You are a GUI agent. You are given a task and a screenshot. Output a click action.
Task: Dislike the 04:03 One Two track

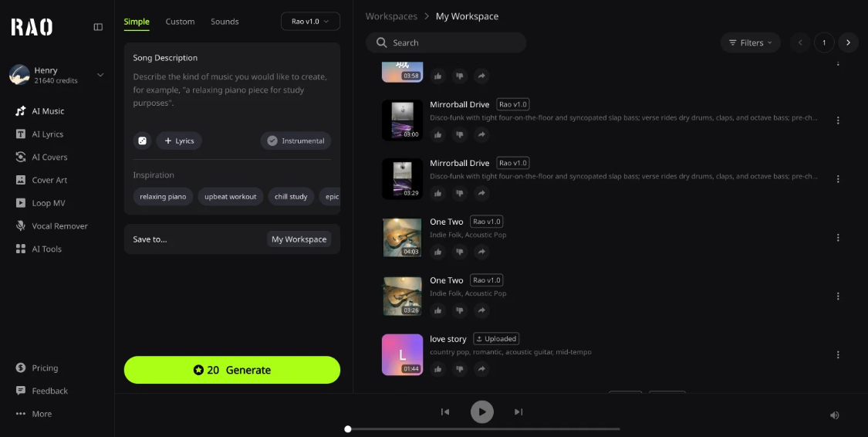(460, 252)
